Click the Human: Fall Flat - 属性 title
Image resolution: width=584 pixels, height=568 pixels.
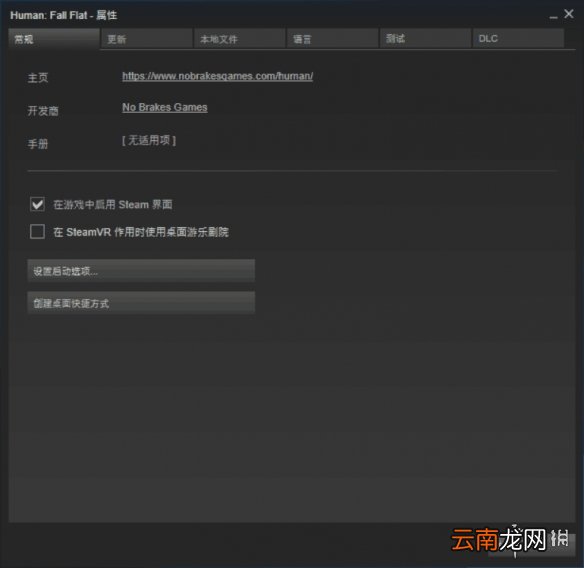pos(64,15)
